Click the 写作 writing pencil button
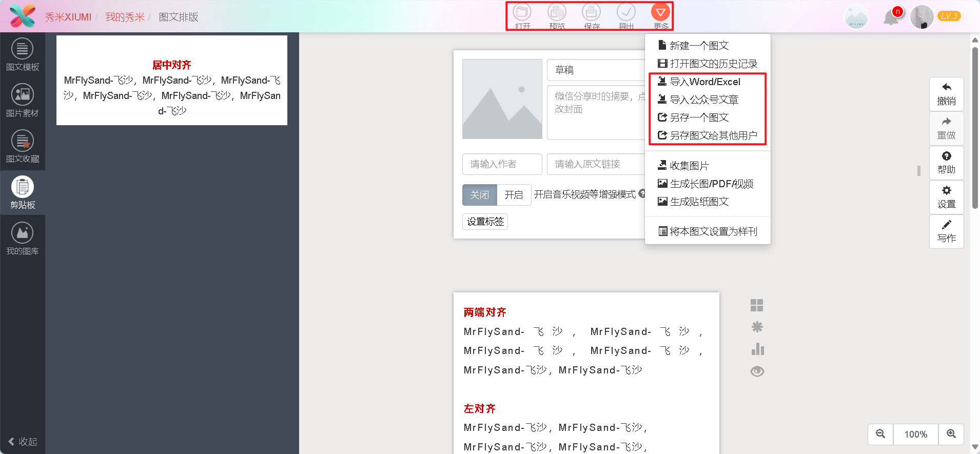Image resolution: width=980 pixels, height=454 pixels. pyautogui.click(x=947, y=231)
